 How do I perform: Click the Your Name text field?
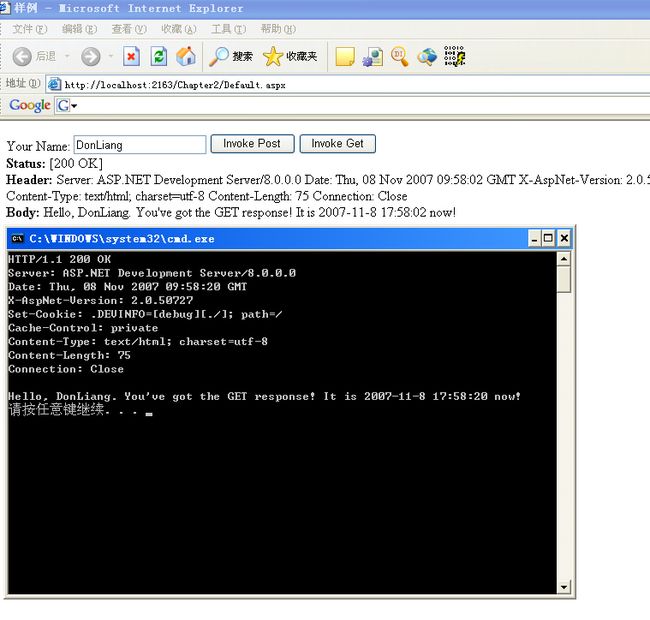tap(140, 145)
